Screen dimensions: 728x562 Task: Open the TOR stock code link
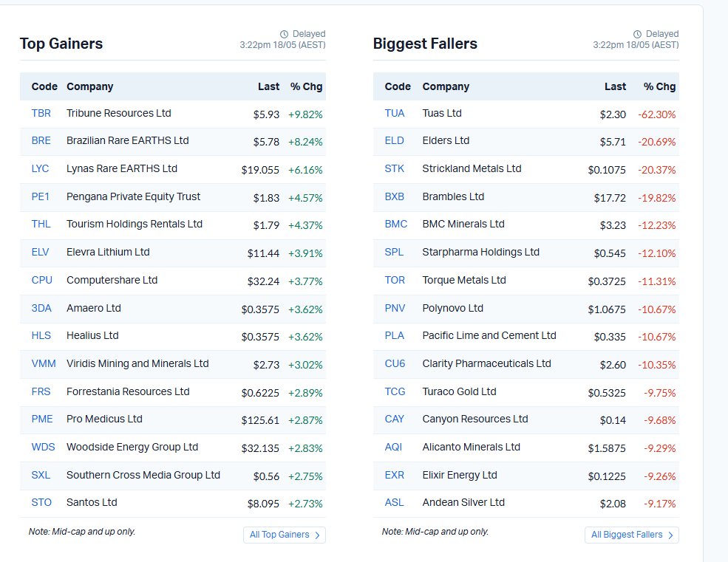[395, 281]
